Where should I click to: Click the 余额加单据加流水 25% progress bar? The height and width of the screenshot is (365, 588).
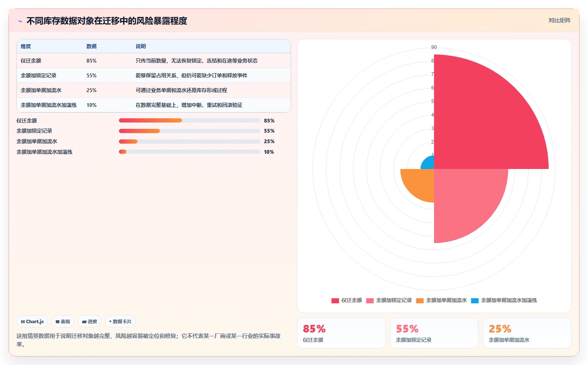coord(190,142)
